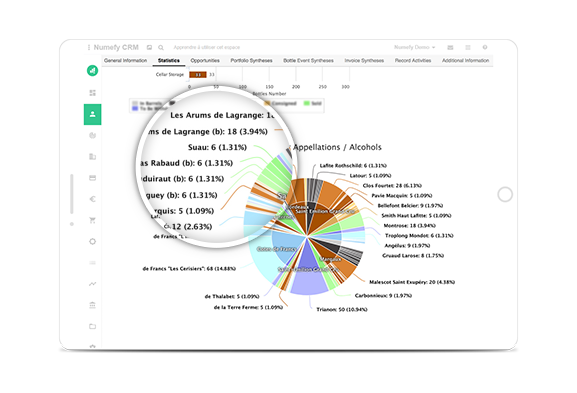Toggle the Sold legend swatch

[306, 103]
